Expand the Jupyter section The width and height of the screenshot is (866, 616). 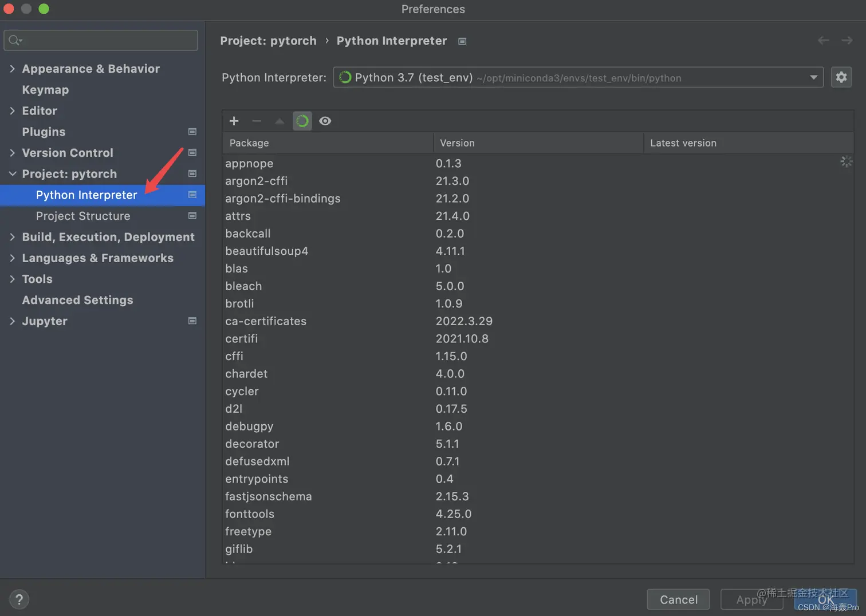12,321
